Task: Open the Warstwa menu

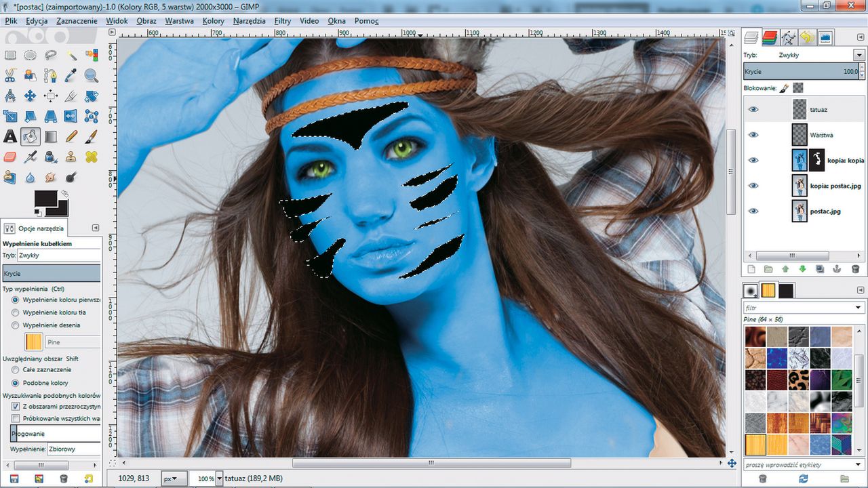Action: pyautogui.click(x=179, y=21)
